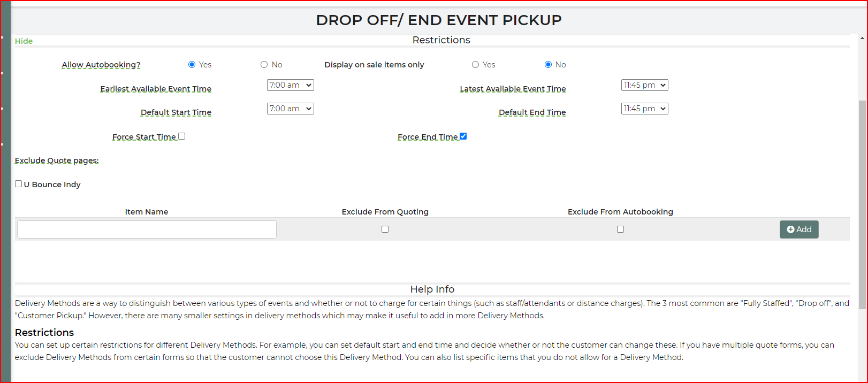Click the Item Name text field
The width and height of the screenshot is (868, 383).
coord(147,229)
